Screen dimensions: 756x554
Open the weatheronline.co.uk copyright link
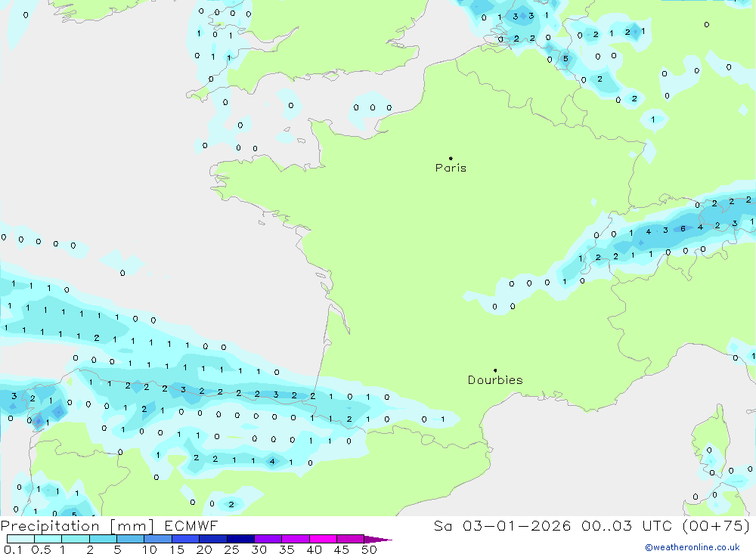(692, 547)
